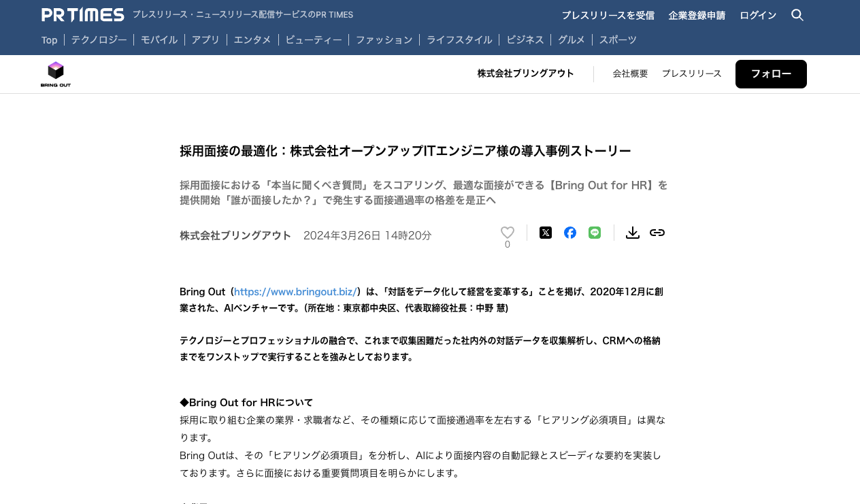Copy the article link icon
Screen dimensions: 860x504
pos(657,233)
